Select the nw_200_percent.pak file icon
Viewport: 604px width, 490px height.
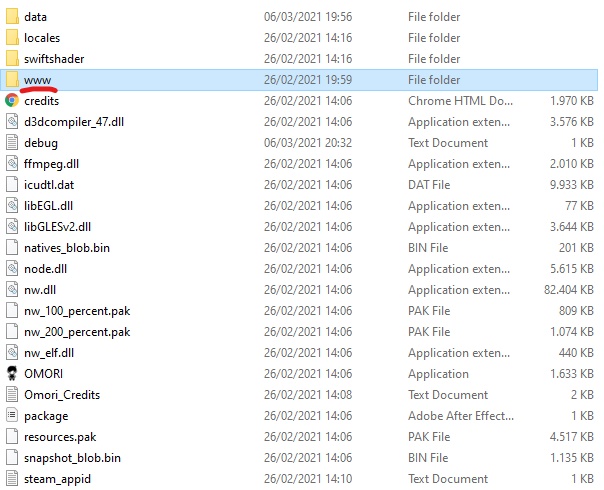click(12, 332)
